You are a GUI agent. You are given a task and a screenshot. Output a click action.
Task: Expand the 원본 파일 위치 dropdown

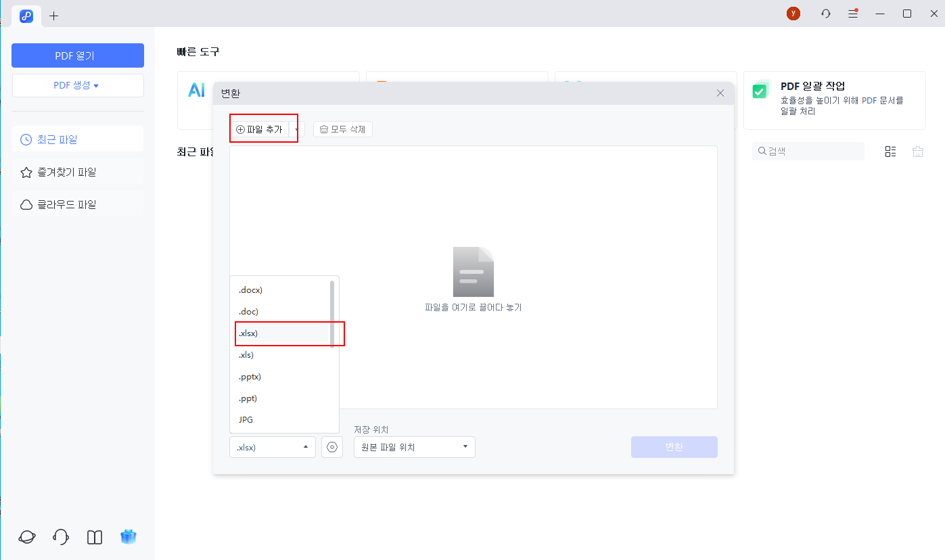[414, 447]
